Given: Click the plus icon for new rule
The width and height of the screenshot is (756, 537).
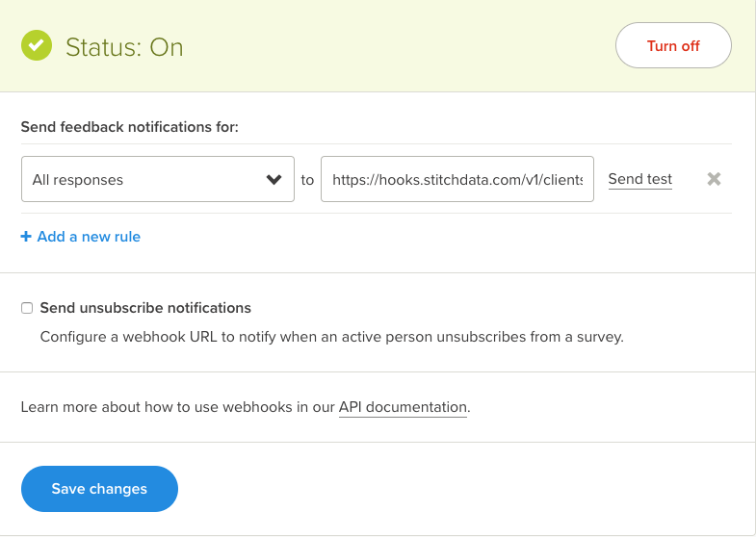Looking at the screenshot, I should 26,237.
